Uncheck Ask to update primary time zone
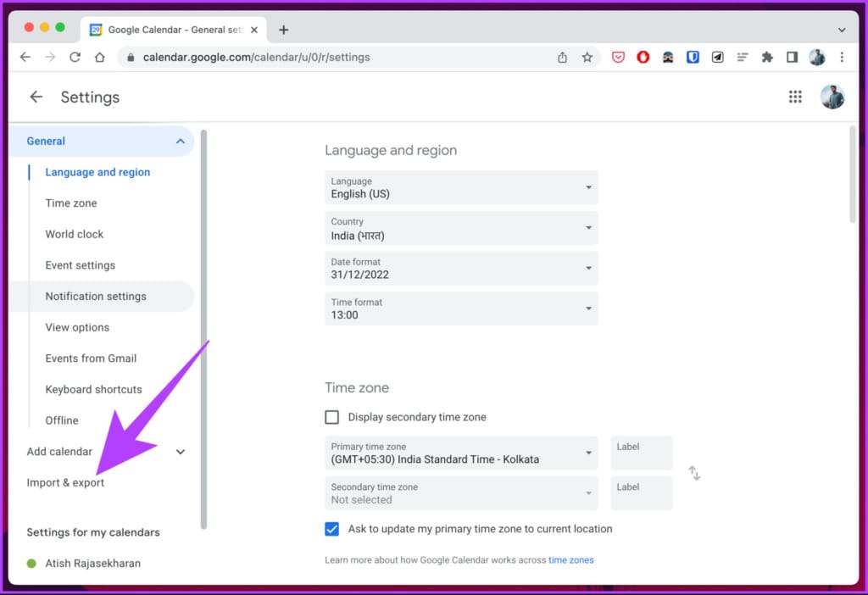 click(x=331, y=529)
